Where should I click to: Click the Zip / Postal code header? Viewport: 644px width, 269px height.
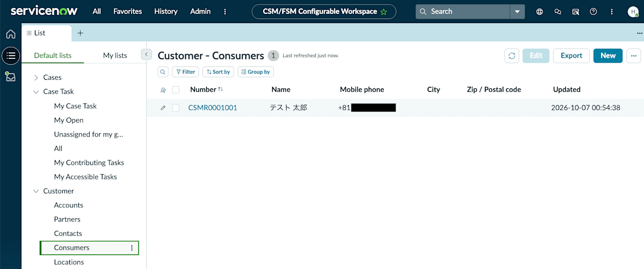coord(494,89)
